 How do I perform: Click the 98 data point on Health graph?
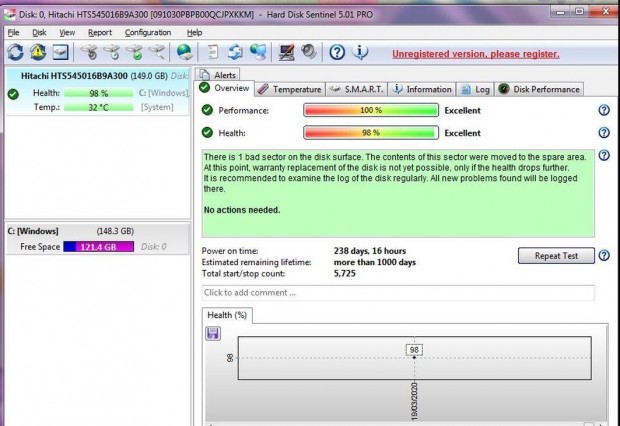pos(414,357)
